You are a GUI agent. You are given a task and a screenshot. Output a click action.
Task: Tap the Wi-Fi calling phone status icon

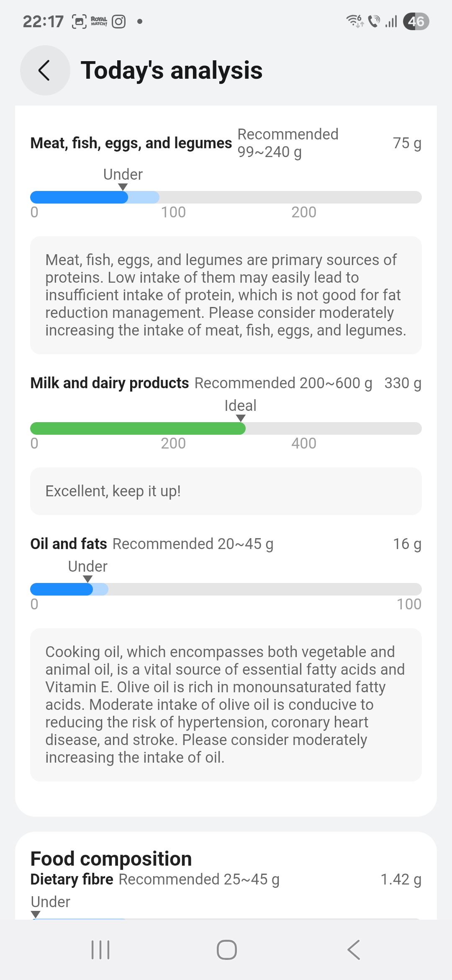374,21
